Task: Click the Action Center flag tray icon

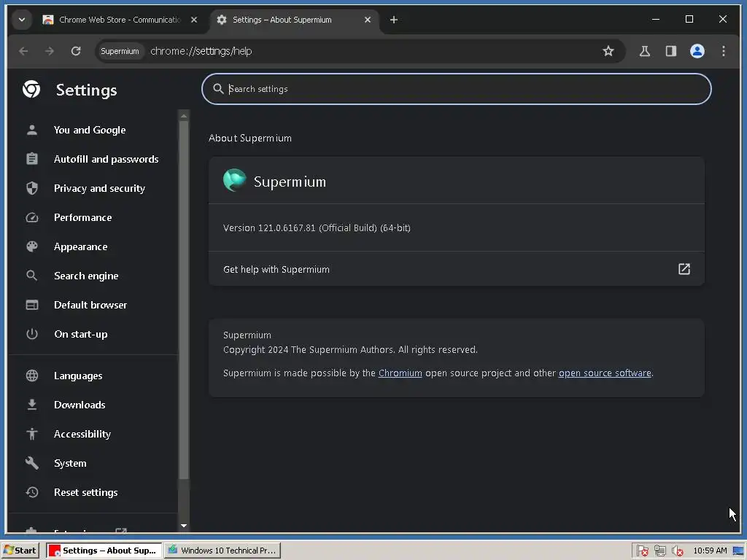Action: pyautogui.click(x=642, y=551)
